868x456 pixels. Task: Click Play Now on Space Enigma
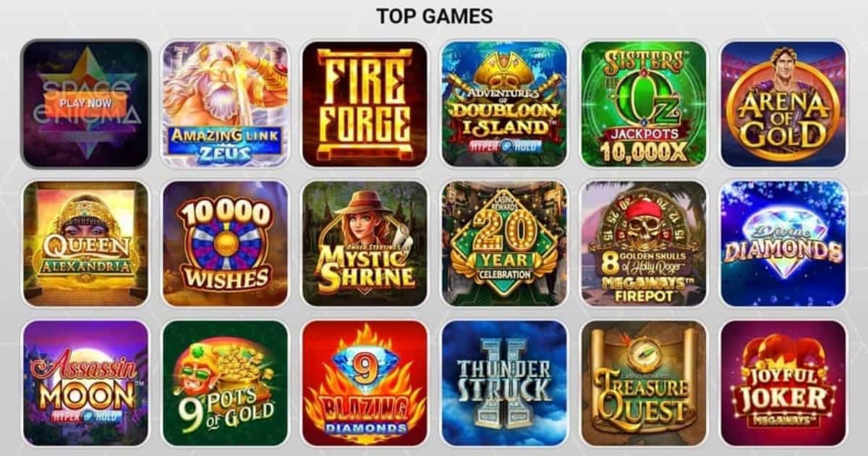pos(85,103)
